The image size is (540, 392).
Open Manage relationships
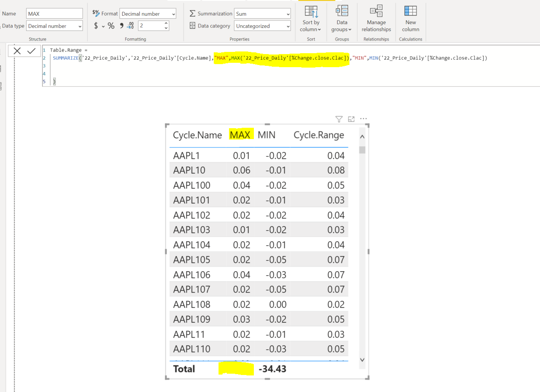(376, 19)
